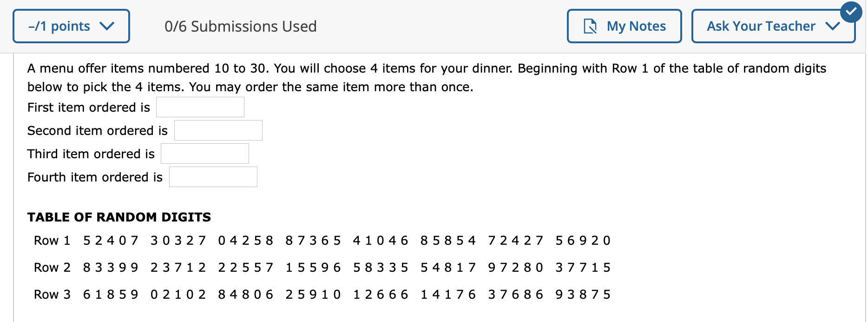868x322 pixels.
Task: Open My Notes
Action: click(624, 27)
